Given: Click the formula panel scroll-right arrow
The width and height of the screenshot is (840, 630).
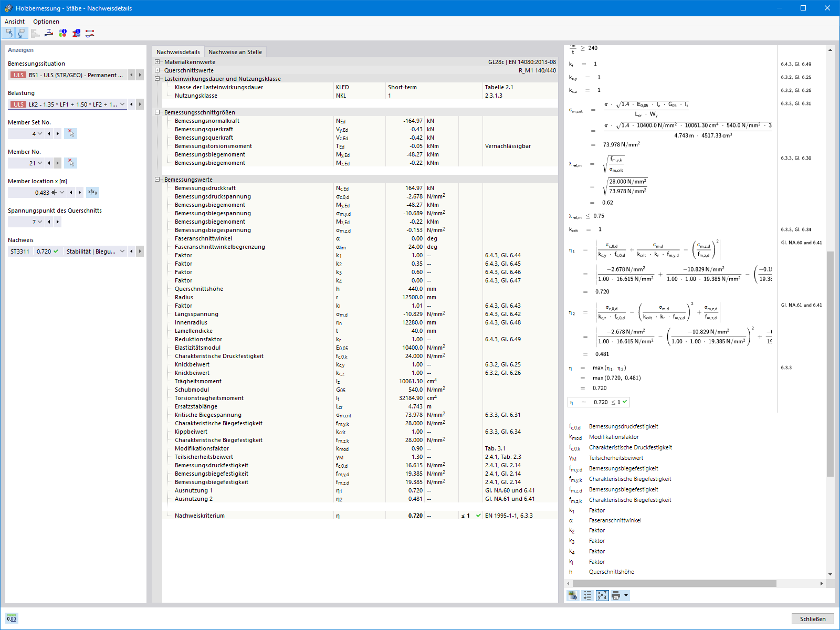Looking at the screenshot, I should coord(822,583).
